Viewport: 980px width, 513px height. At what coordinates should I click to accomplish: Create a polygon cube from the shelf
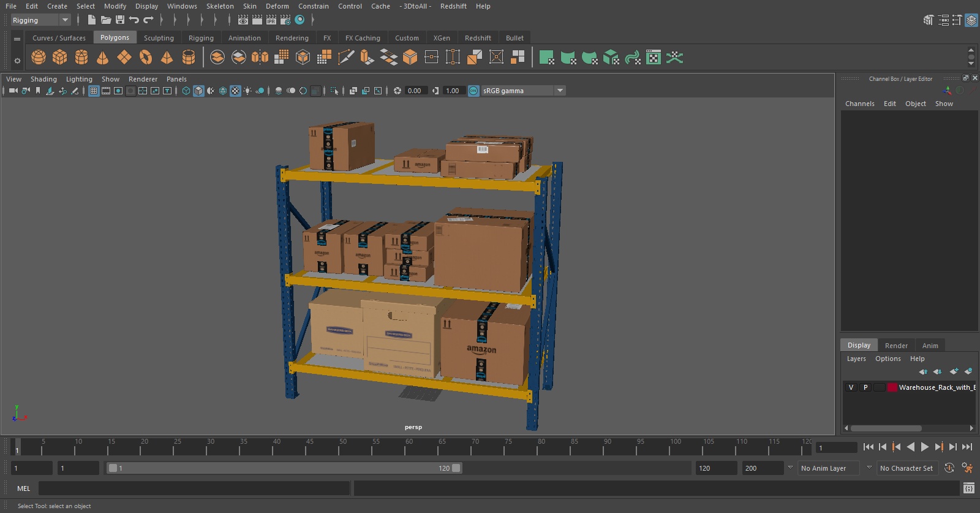pos(60,58)
